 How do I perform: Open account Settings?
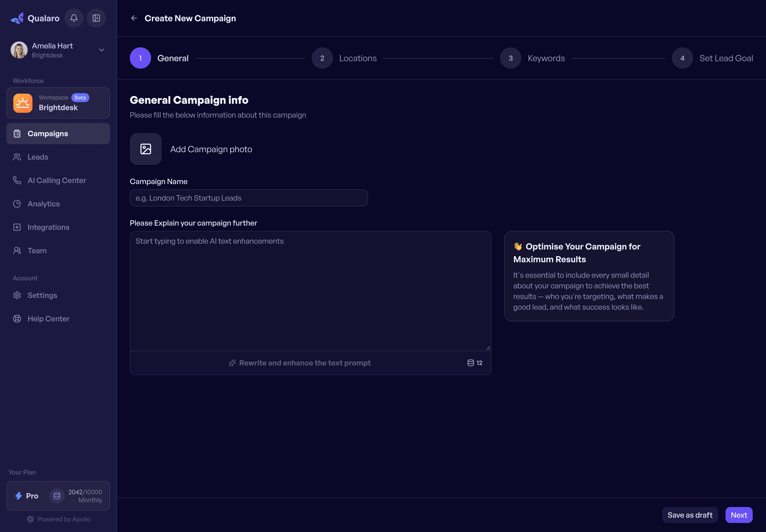[58, 295]
